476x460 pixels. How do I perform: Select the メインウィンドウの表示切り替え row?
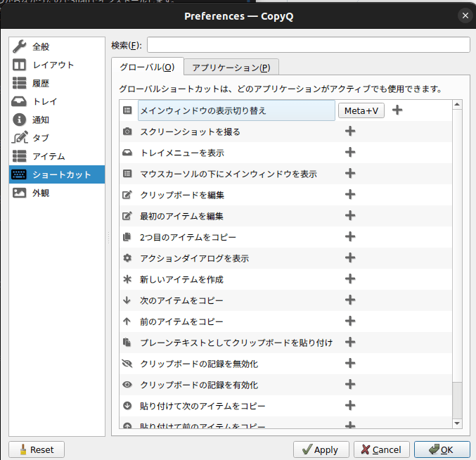(x=236, y=110)
